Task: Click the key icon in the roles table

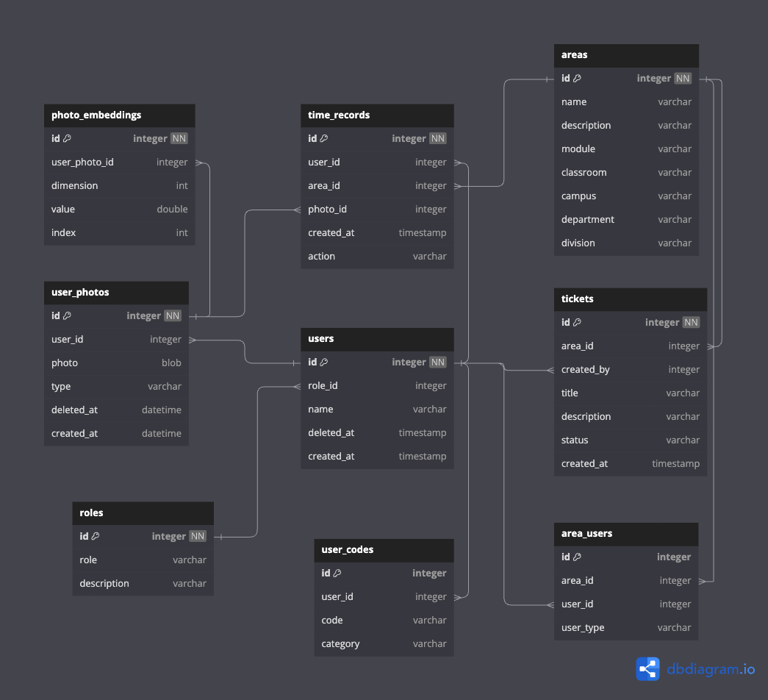Action: [x=96, y=537]
